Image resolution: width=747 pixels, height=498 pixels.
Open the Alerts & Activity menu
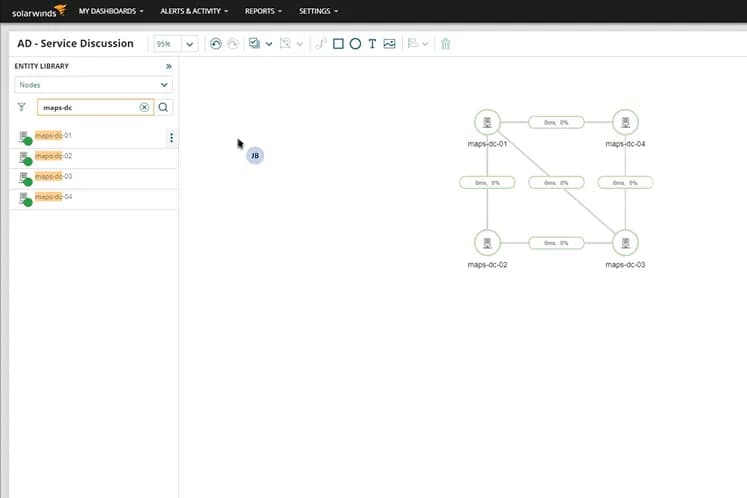pos(194,11)
